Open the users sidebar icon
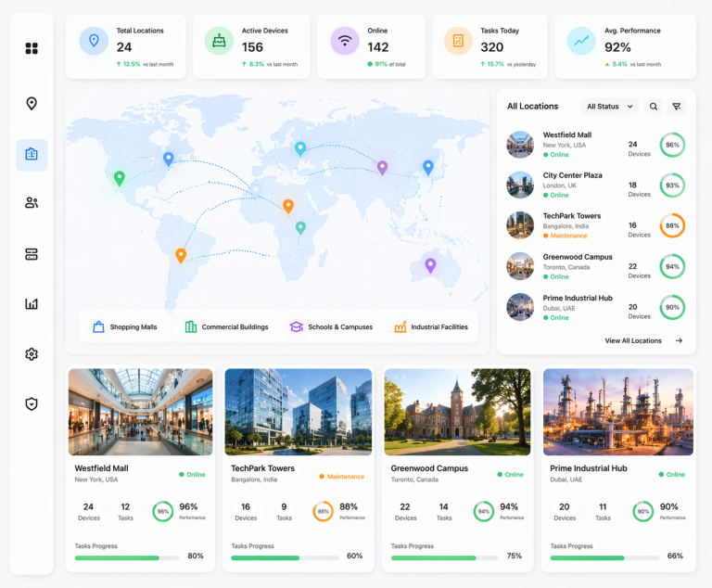 [32, 202]
